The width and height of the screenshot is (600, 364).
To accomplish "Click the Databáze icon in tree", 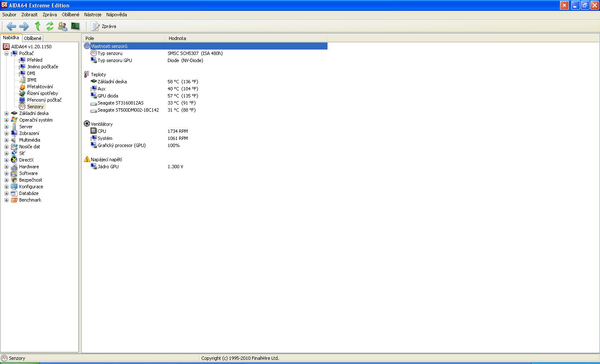I will [x=14, y=193].
